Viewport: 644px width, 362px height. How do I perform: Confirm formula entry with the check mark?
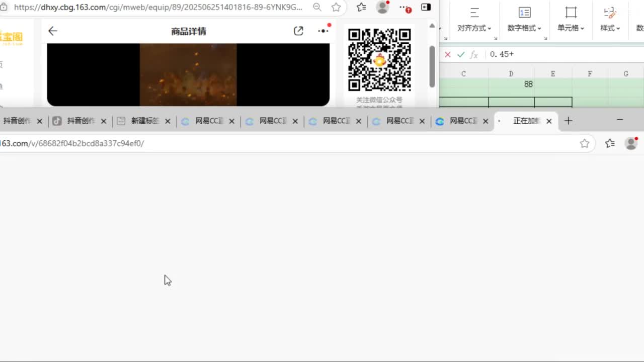click(x=460, y=54)
